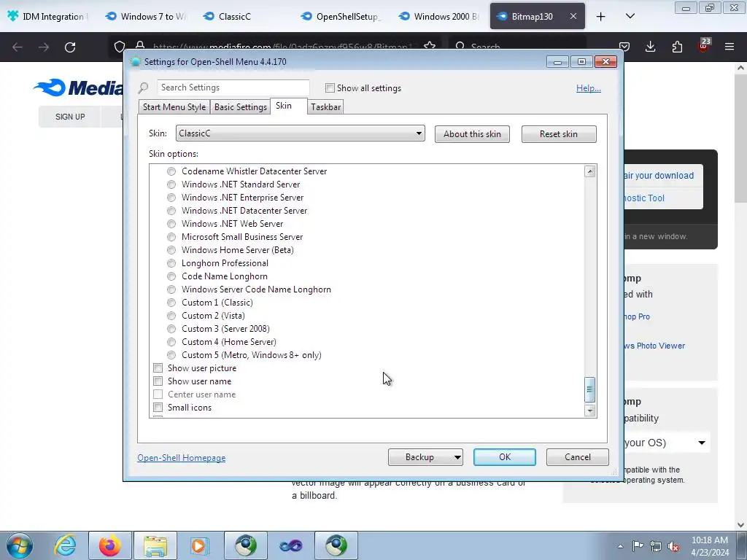This screenshot has width=747, height=560.
Task: Open the Firefox hamburger application menu
Action: point(729,47)
